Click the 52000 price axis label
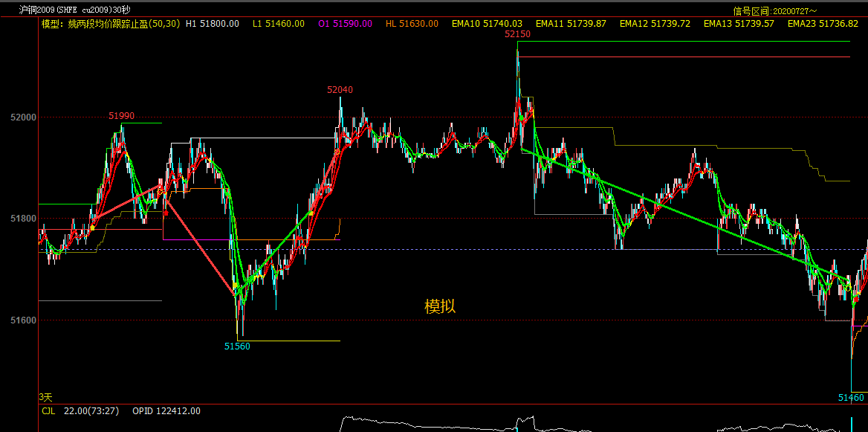 pos(22,117)
